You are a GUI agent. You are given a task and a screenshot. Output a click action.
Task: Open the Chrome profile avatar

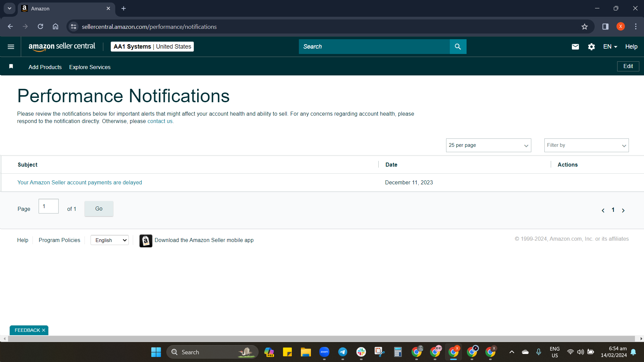pos(621,26)
